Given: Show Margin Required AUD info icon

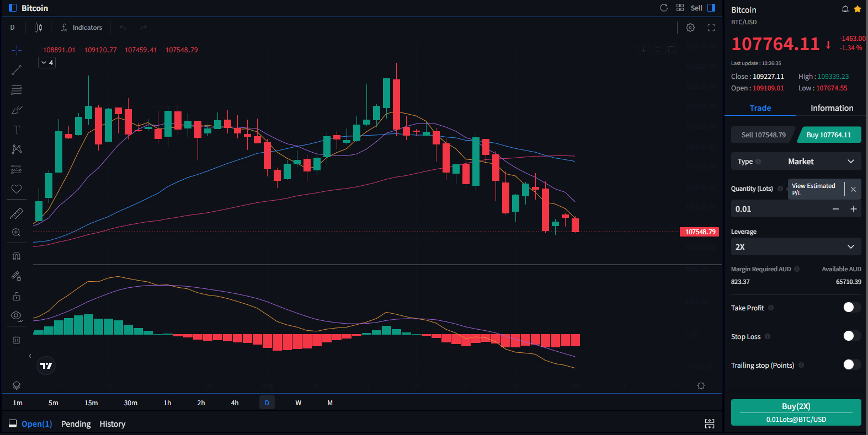Looking at the screenshot, I should (x=797, y=269).
